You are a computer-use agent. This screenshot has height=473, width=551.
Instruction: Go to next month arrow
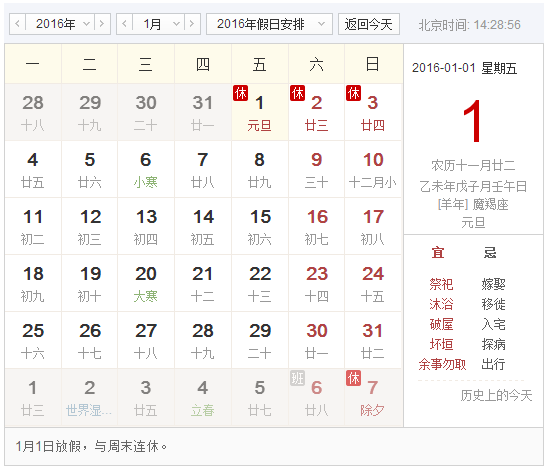[192, 24]
